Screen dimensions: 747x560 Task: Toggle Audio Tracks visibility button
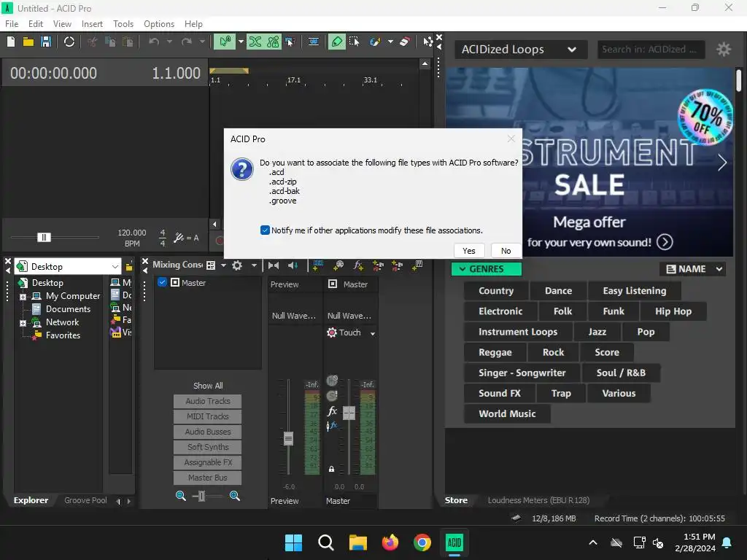pyautogui.click(x=208, y=401)
